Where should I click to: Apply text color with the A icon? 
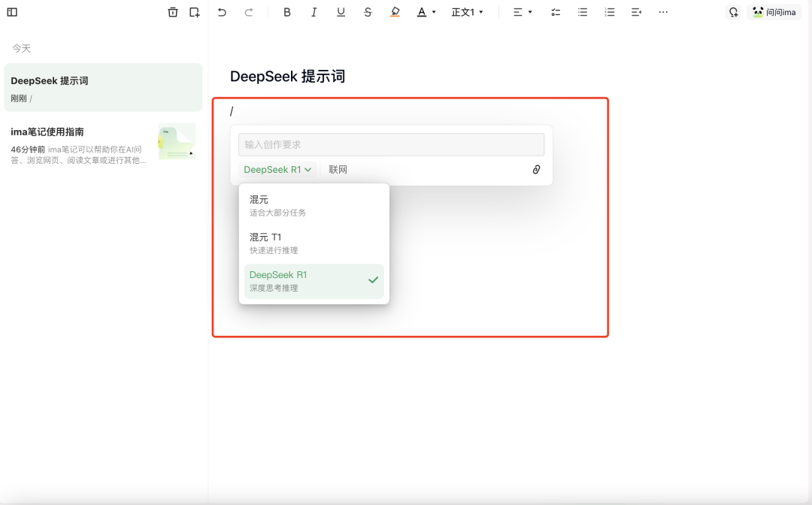pos(422,12)
